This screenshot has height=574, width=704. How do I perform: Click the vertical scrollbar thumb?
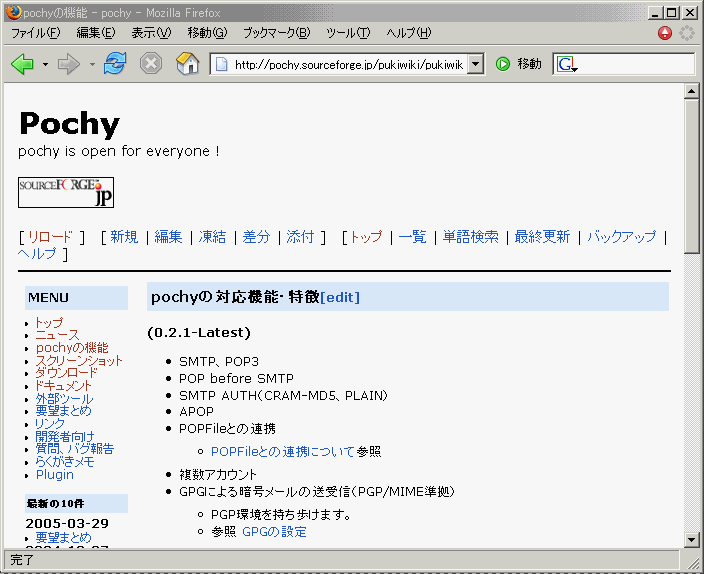click(691, 177)
